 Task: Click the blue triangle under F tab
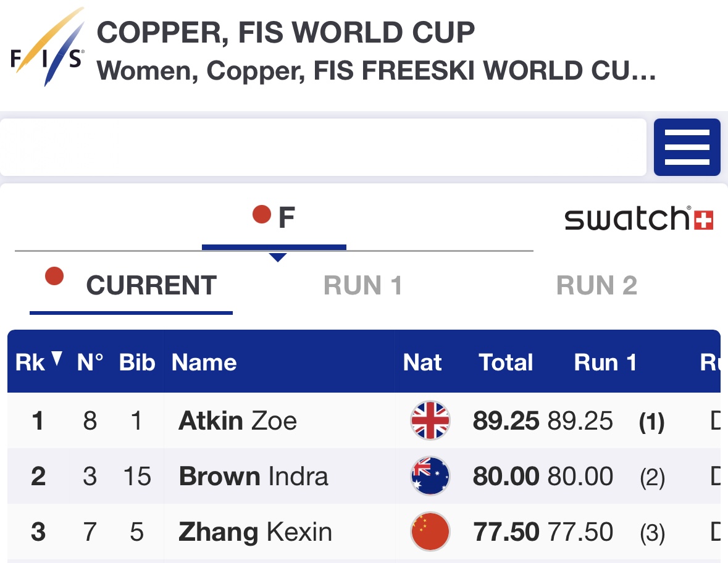[278, 257]
